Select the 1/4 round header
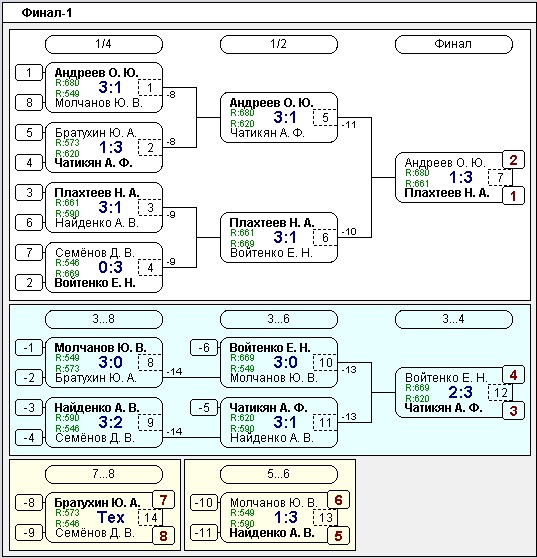The width and height of the screenshot is (537, 558). (104, 44)
